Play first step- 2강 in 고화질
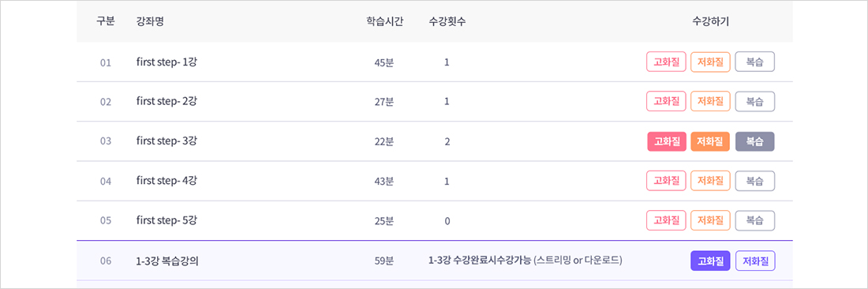868x289 pixels. [x=667, y=101]
